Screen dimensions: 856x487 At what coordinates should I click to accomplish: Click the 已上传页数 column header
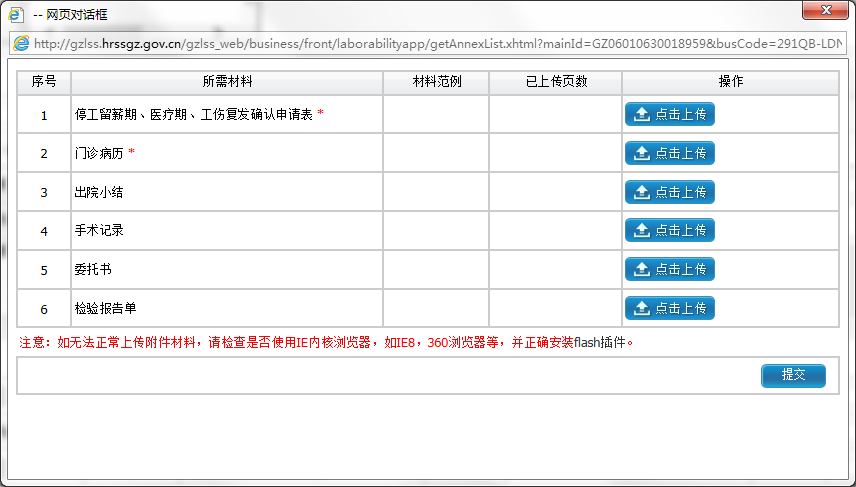(x=556, y=82)
